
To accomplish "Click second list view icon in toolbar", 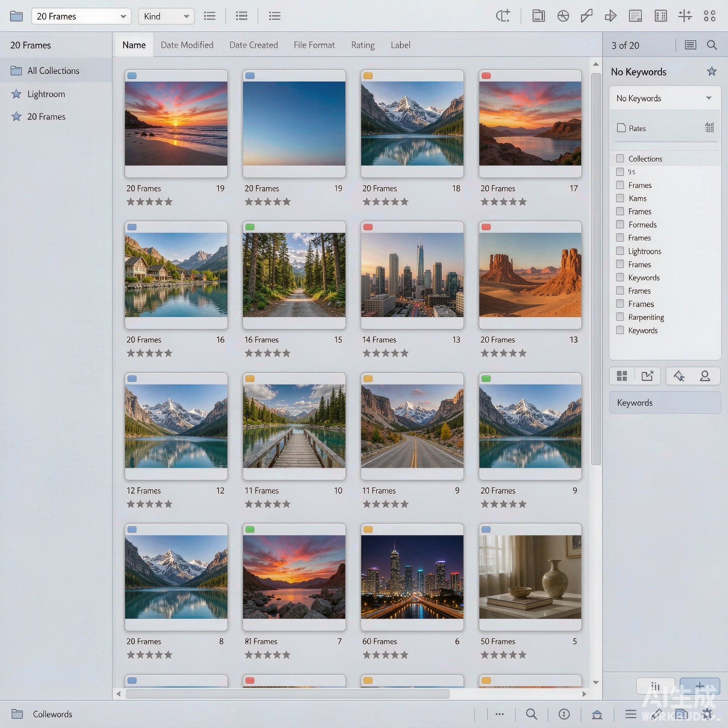I will (241, 16).
